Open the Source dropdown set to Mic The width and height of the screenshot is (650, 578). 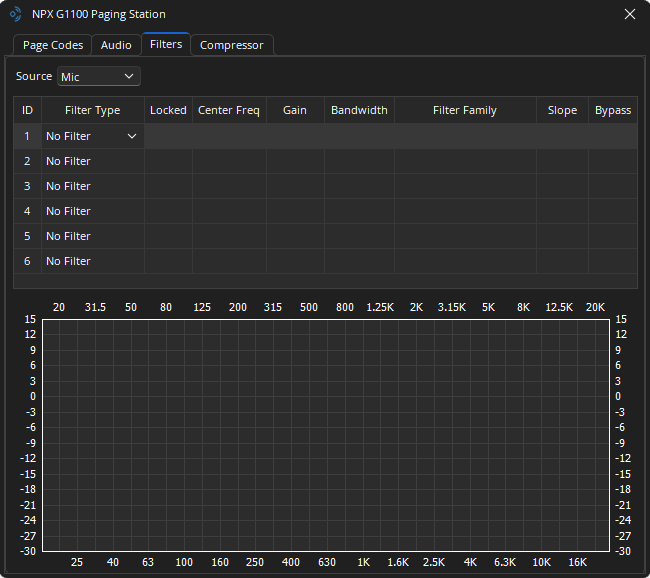[98, 77]
